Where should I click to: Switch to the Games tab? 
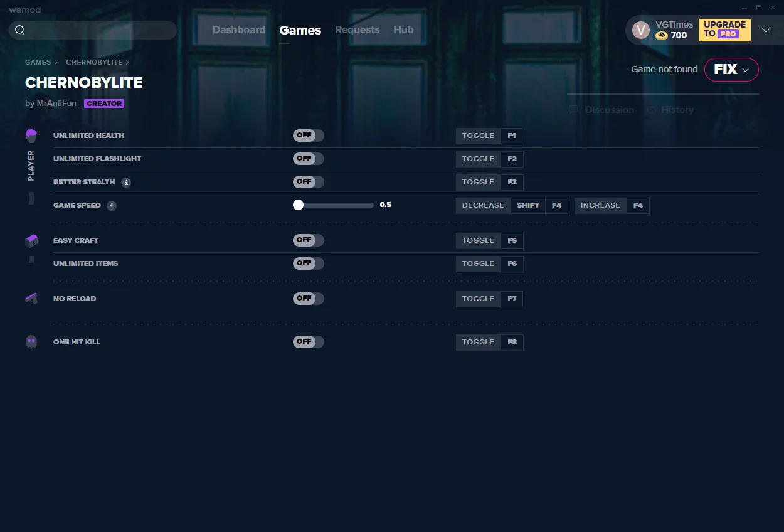click(x=300, y=30)
